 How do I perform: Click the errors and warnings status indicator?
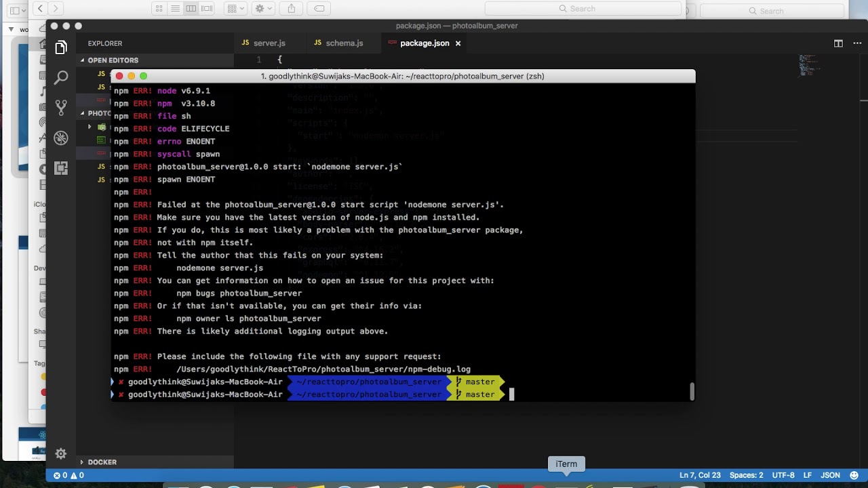(68, 475)
